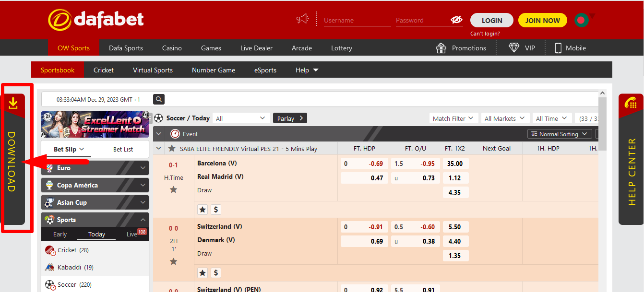Screen dimensions: 644x293
Task: Collapse the Sports section
Action: point(143,220)
